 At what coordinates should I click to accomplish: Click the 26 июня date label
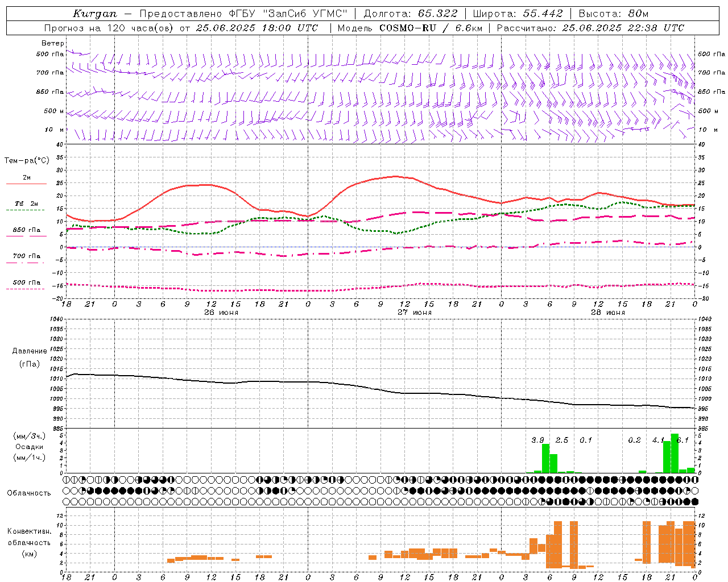click(221, 313)
